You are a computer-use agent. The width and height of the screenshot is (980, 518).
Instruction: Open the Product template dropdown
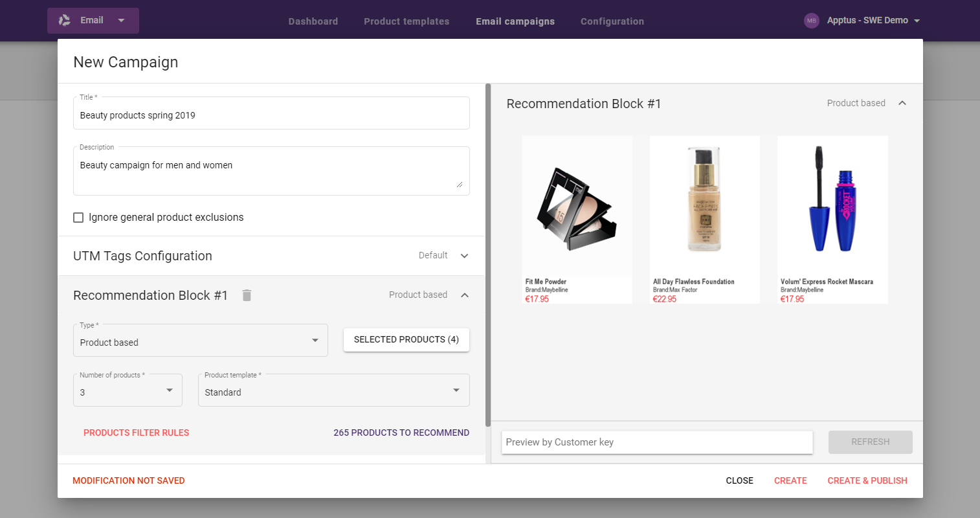[x=334, y=390]
